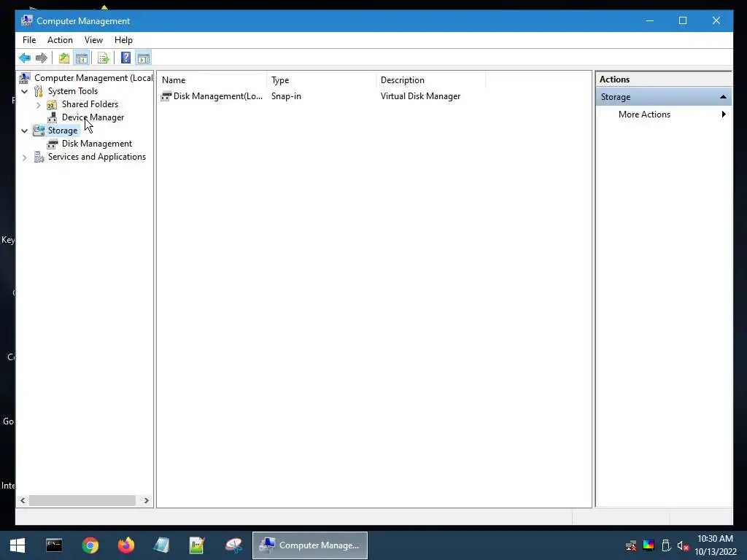The width and height of the screenshot is (747, 560).
Task: Collapse the Storage section in Actions pane
Action: pyautogui.click(x=723, y=97)
